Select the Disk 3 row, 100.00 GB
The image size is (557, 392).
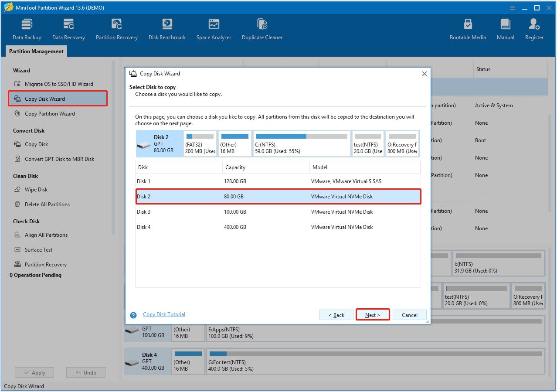[x=278, y=212]
